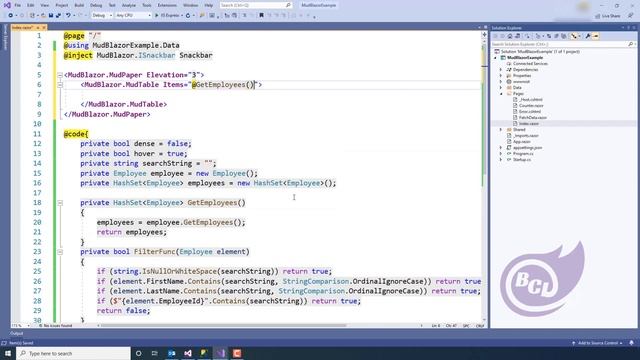Open Outlook from the taskbar
The image size is (640, 360).
pyautogui.click(x=171, y=353)
